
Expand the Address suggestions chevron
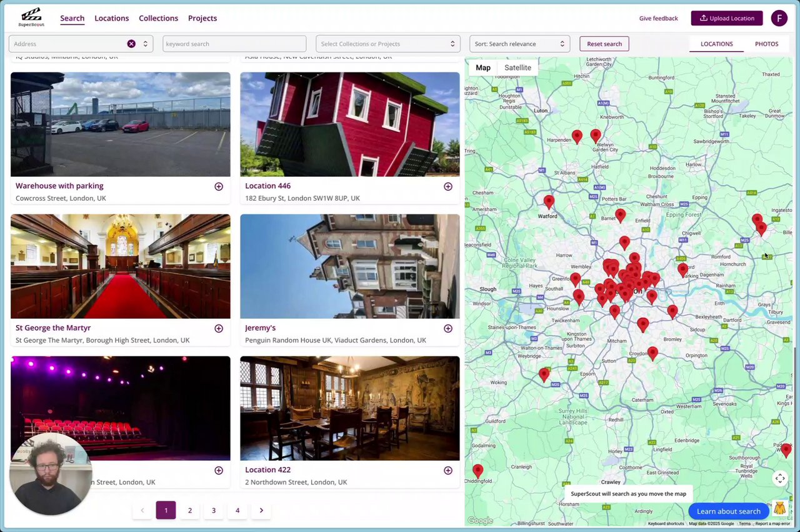[x=145, y=44]
